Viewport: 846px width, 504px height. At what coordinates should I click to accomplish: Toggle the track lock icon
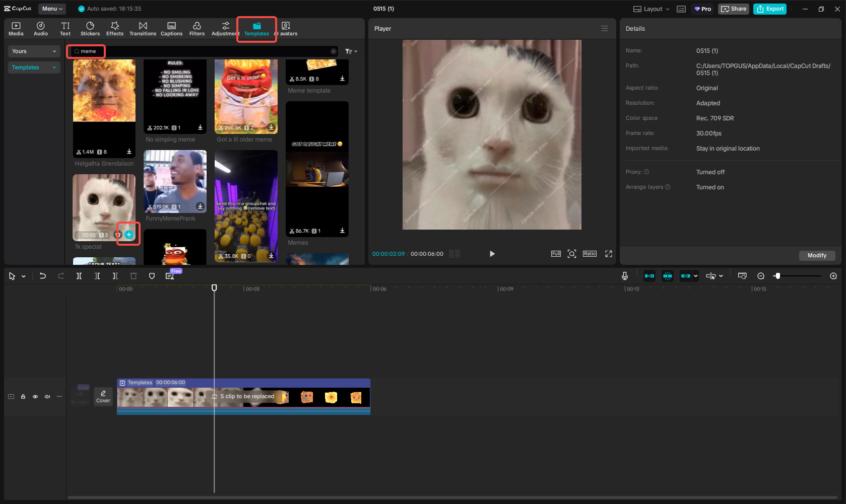(23, 397)
